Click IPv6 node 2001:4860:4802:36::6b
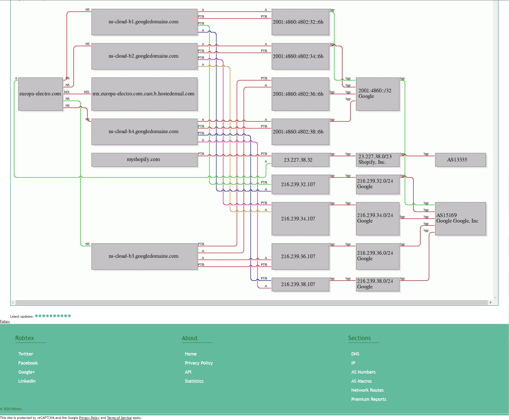Screen dimensions: 509x420 coord(301,94)
